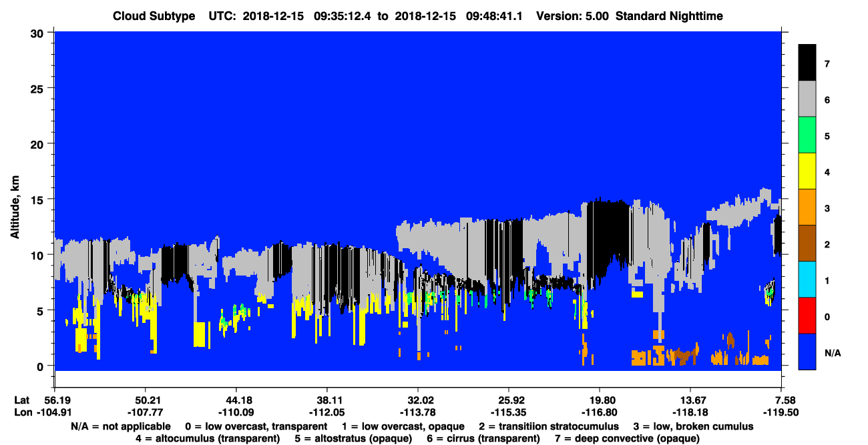Click '2 = transitiion stratocumulus' legend text
Screen dimensions: 868x445
tap(549, 426)
